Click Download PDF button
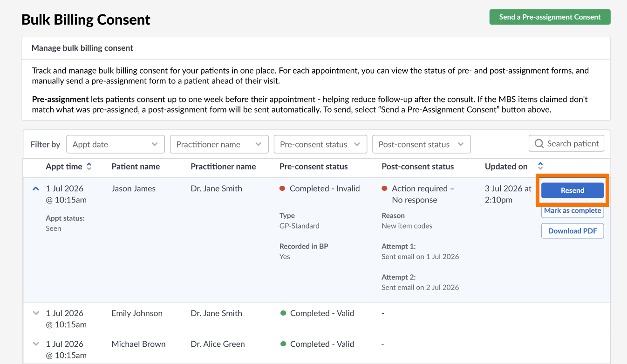This screenshot has width=627, height=364. [x=572, y=231]
